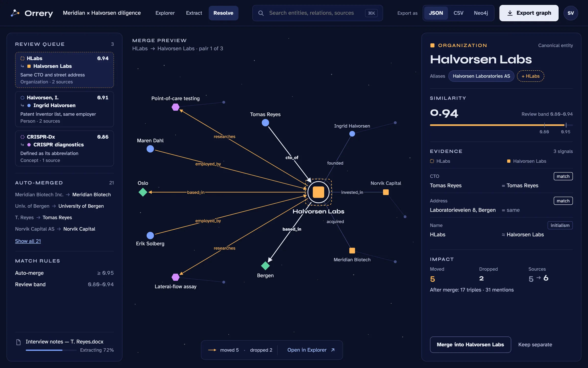Switch to the Extract tab
The height and width of the screenshot is (368, 588).
pos(194,13)
